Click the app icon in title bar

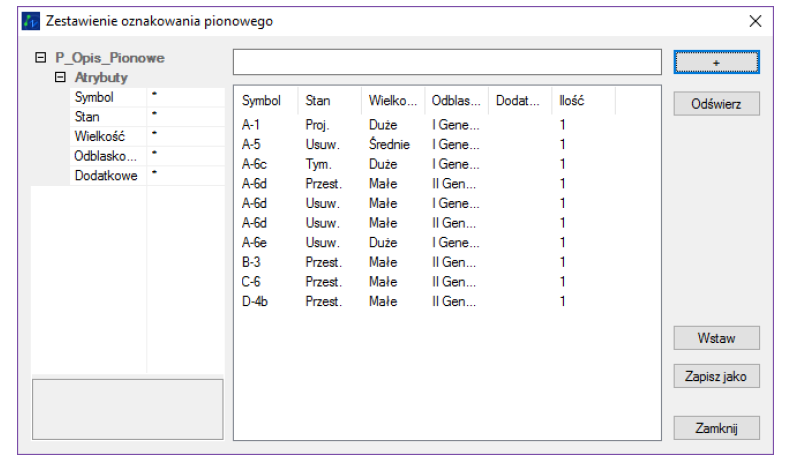tap(30, 21)
